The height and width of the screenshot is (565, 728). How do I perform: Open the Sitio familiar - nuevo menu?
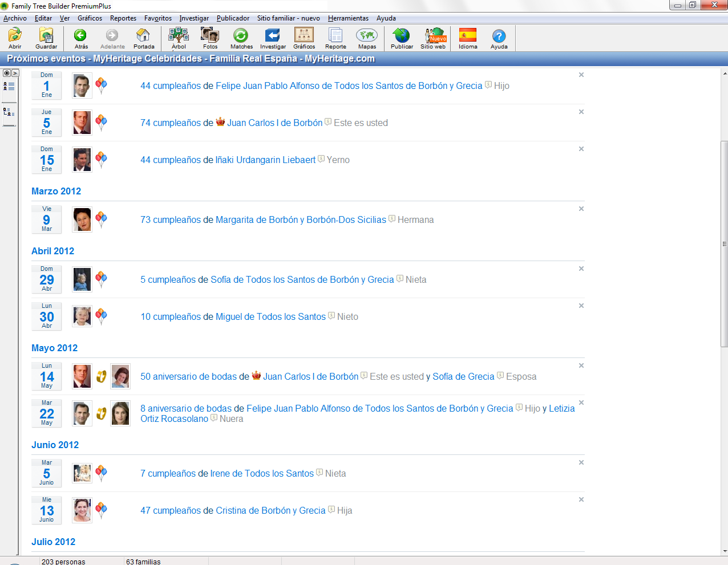coord(289,18)
